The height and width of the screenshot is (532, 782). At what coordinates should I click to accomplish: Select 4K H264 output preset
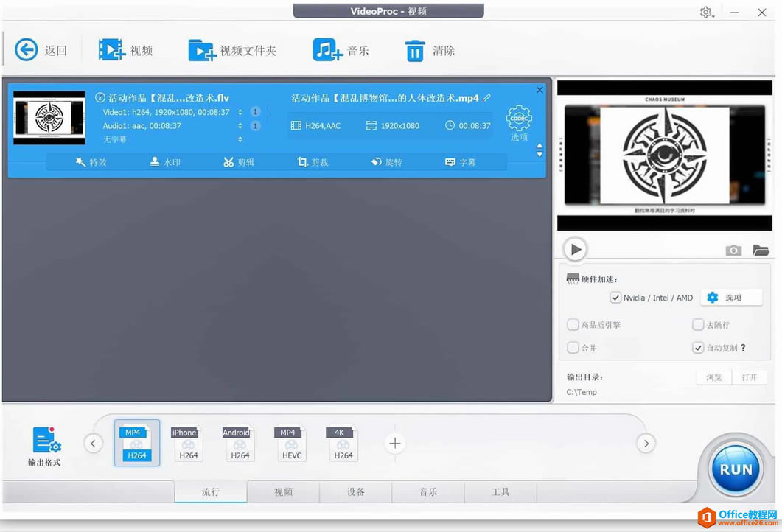(343, 443)
